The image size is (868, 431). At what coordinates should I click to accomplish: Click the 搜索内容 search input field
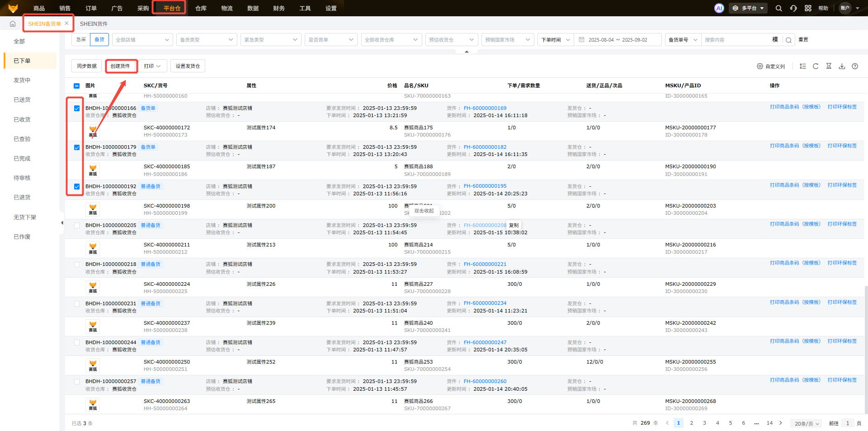pyautogui.click(x=736, y=40)
